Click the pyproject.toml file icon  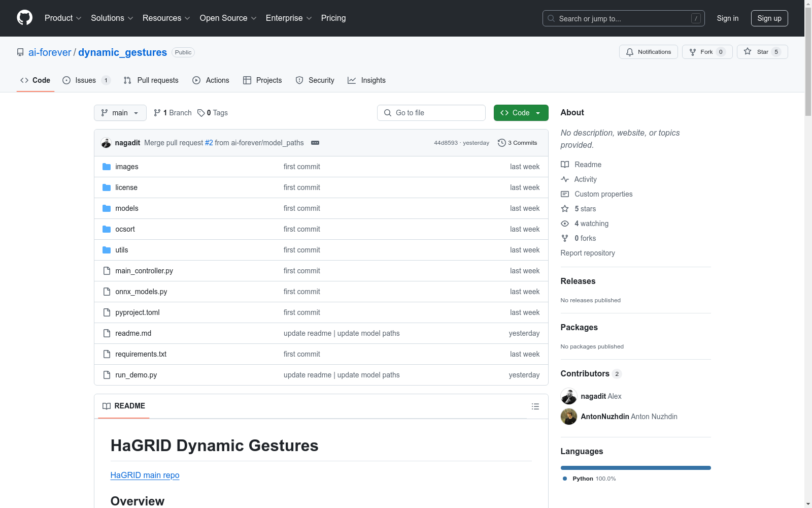coord(107,312)
